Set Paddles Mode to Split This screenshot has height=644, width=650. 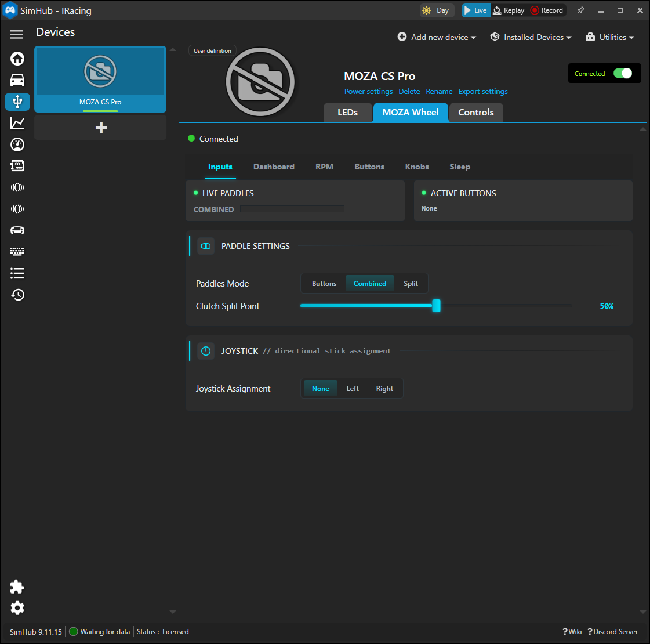tap(411, 284)
